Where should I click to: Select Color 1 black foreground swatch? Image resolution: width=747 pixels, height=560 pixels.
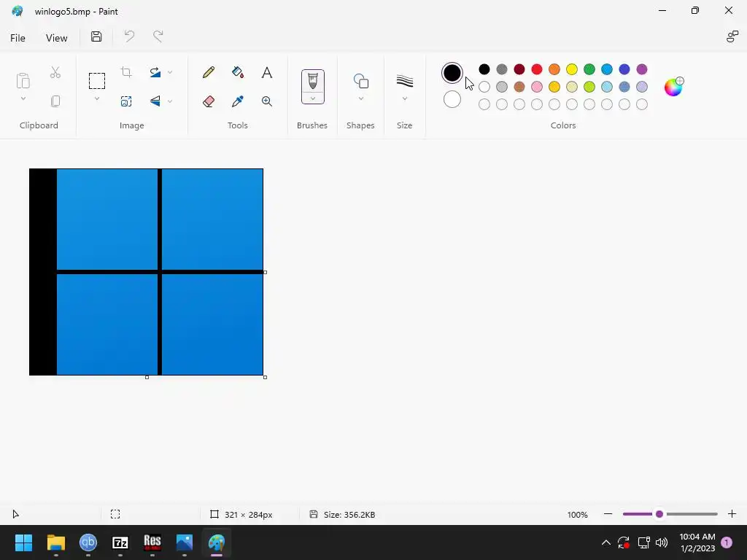[x=452, y=73]
